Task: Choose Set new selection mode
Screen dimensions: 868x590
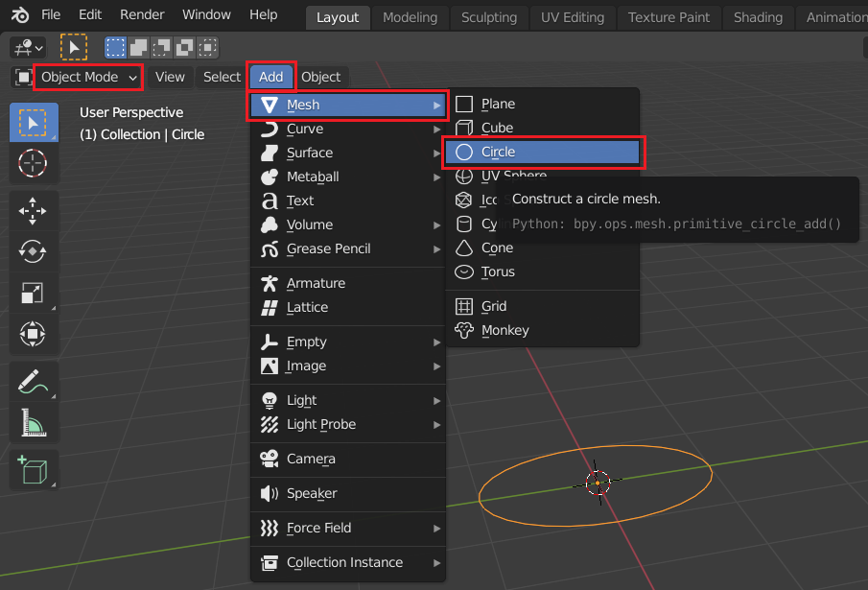Action: click(115, 48)
